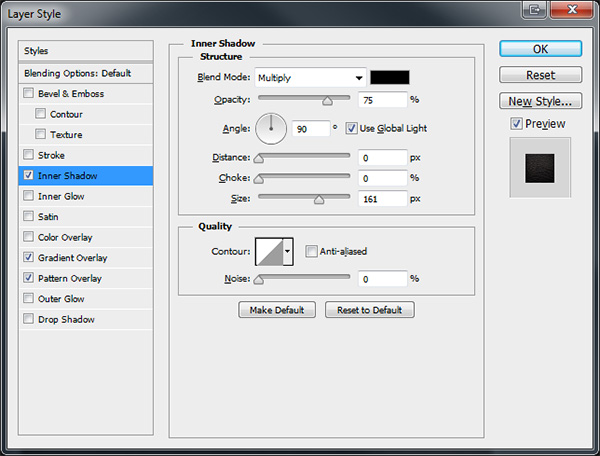This screenshot has height=456, width=600.
Task: Open the Bevel & Emboss settings
Action: (71, 94)
